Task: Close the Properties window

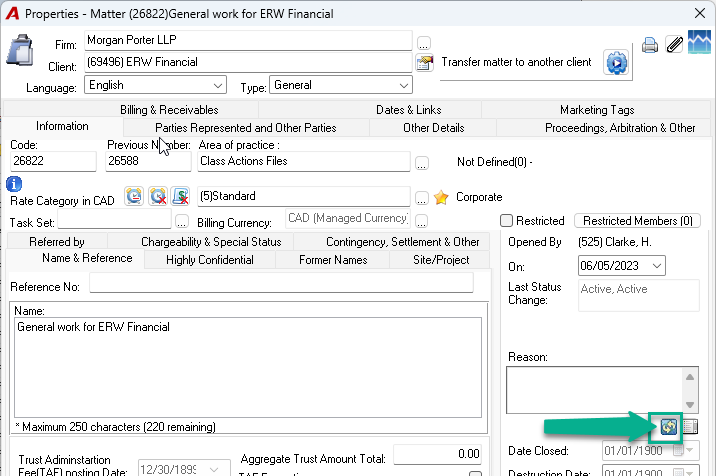Action: pyautogui.click(x=700, y=13)
